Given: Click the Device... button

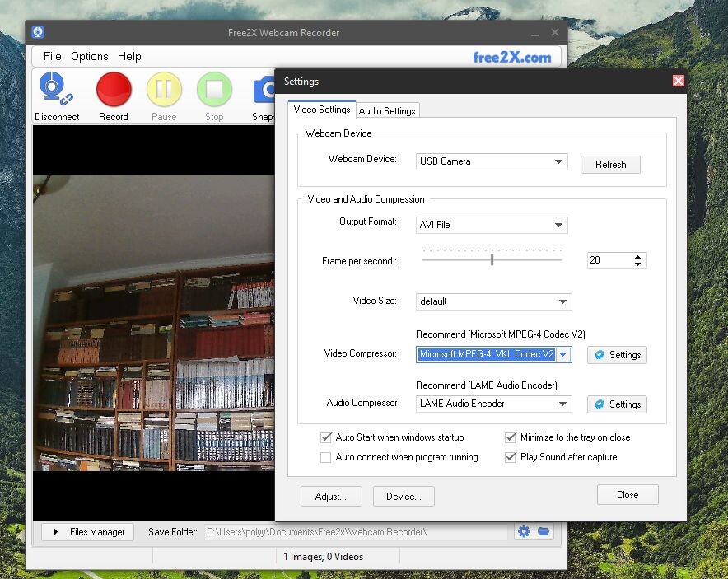Looking at the screenshot, I should coord(404,497).
